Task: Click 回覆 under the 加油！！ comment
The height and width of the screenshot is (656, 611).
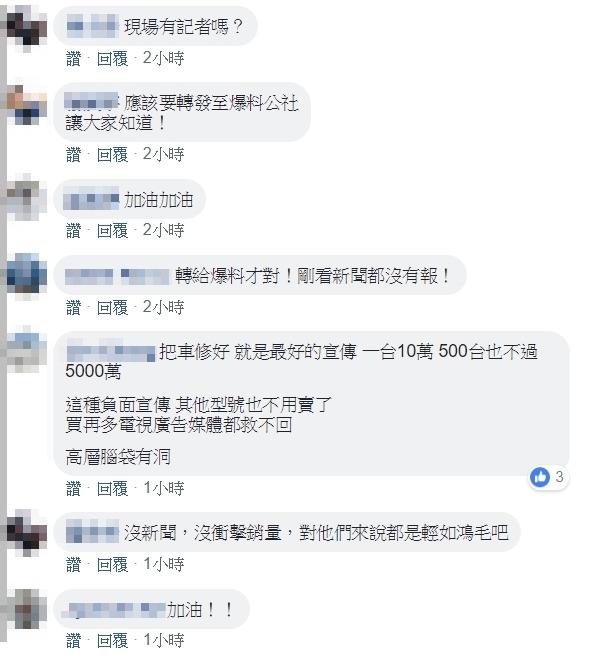Action: pos(112,641)
